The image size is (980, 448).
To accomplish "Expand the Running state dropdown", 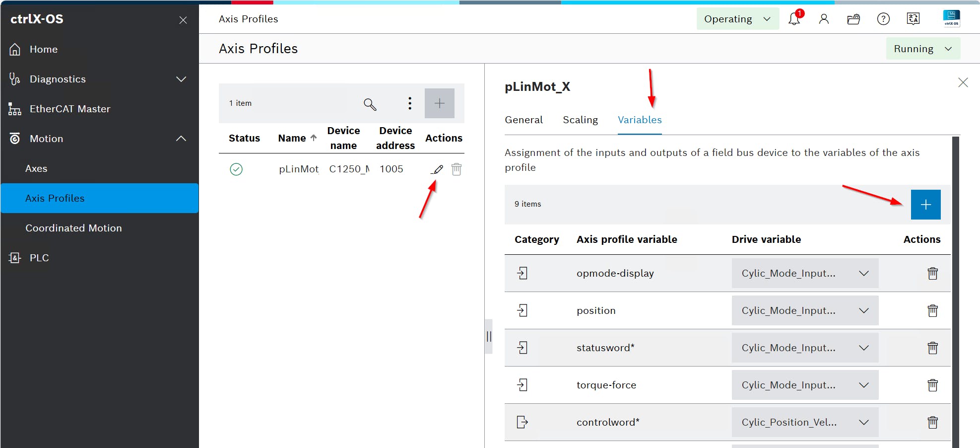I will point(922,49).
